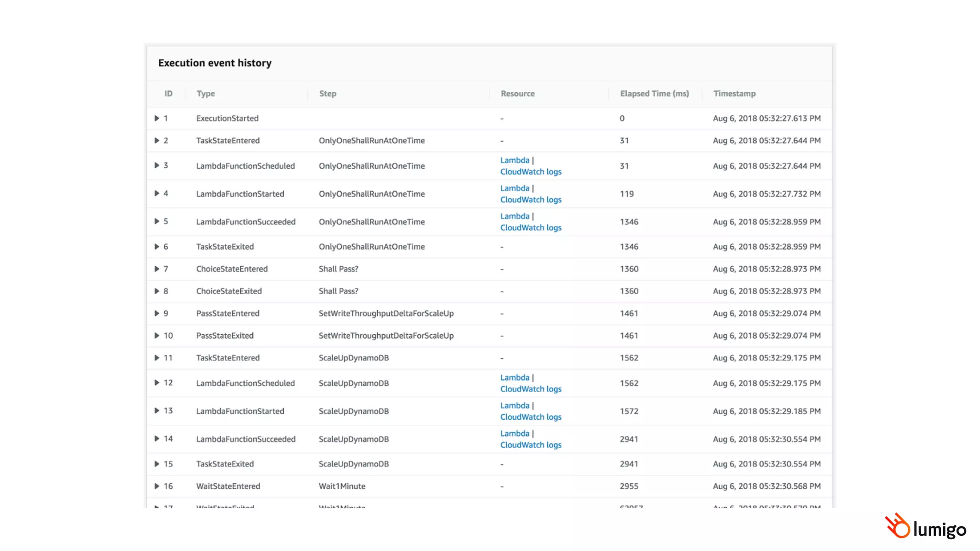Expand event 7 ChoiceStateEntered row
This screenshot has height=551, width=980.
156,269
